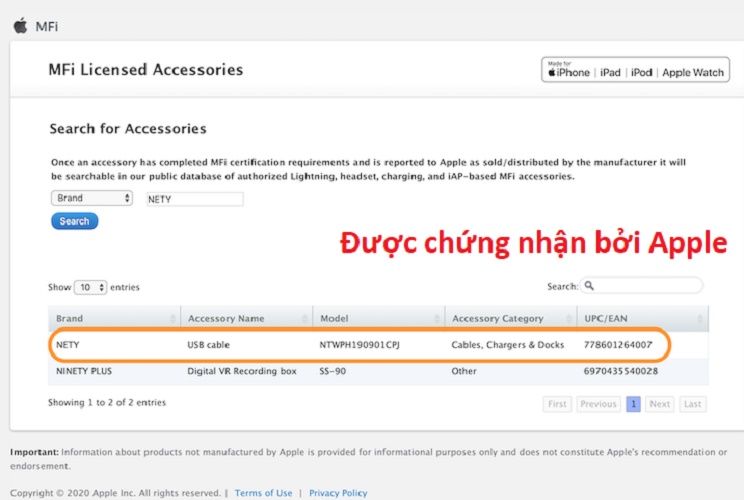This screenshot has height=500, width=744.
Task: Select the NTWPH190901CPJ model cell
Action: (359, 345)
